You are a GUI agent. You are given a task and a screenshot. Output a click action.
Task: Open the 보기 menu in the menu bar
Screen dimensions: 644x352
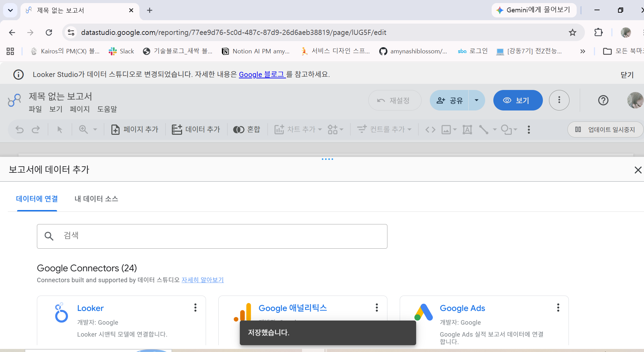56,109
